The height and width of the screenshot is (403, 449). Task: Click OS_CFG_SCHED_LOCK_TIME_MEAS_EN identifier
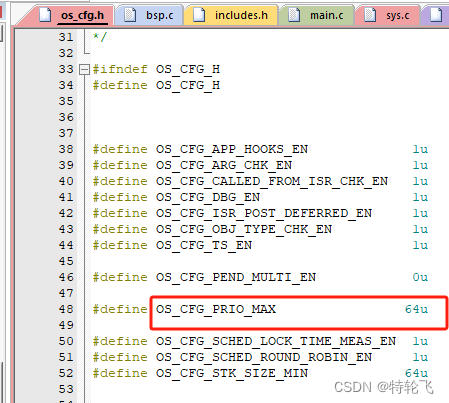(x=276, y=342)
